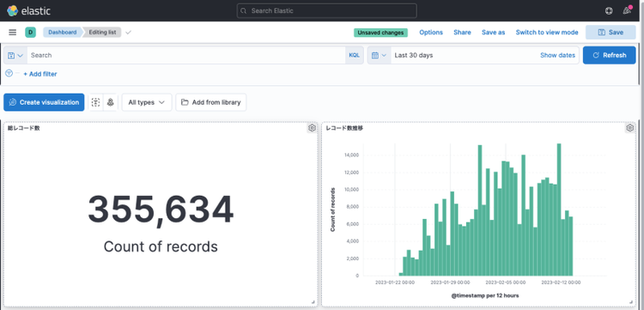Click the tallest bar in the histogram
The height and width of the screenshot is (310, 644).
coord(559,210)
